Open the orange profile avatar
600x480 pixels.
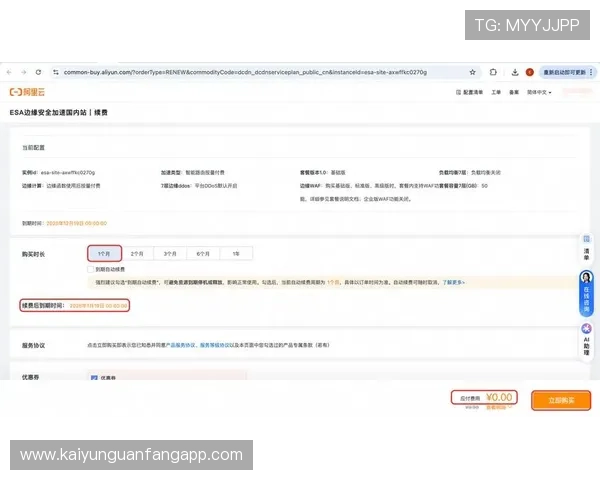530,72
